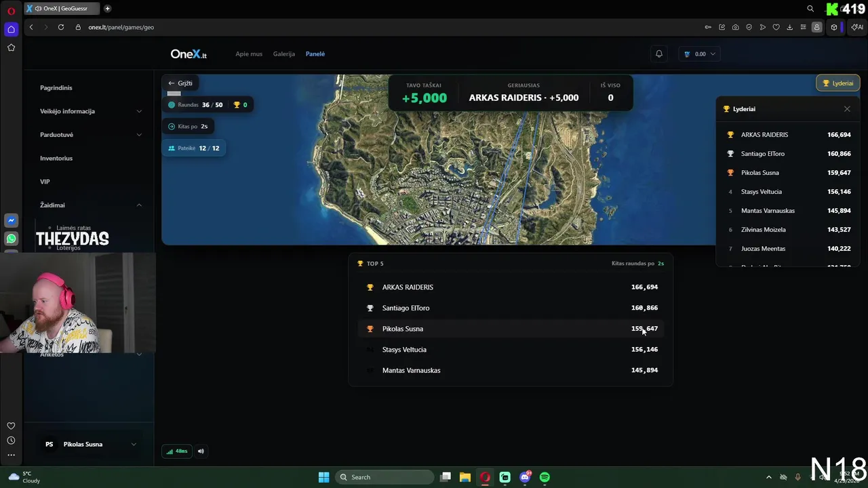
Task: Click the Windows taskbar Search box
Action: tap(385, 477)
